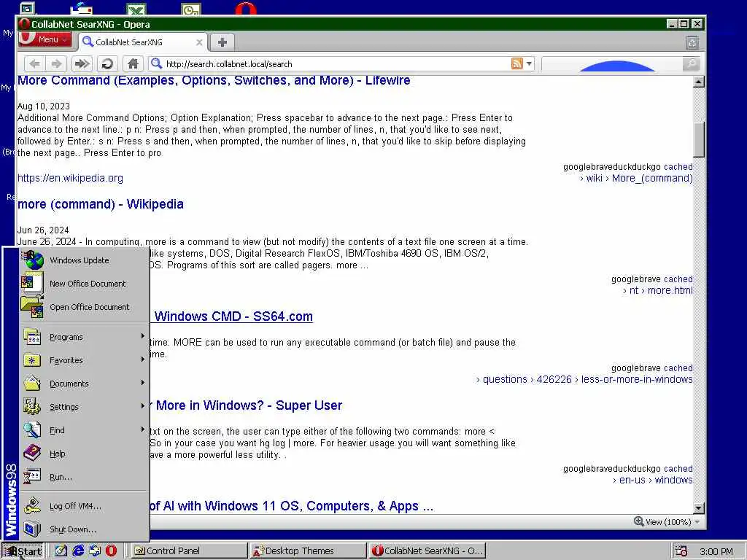This screenshot has height=560, width=747.
Task: Click the Windows Update globe icon
Action: tap(34, 260)
